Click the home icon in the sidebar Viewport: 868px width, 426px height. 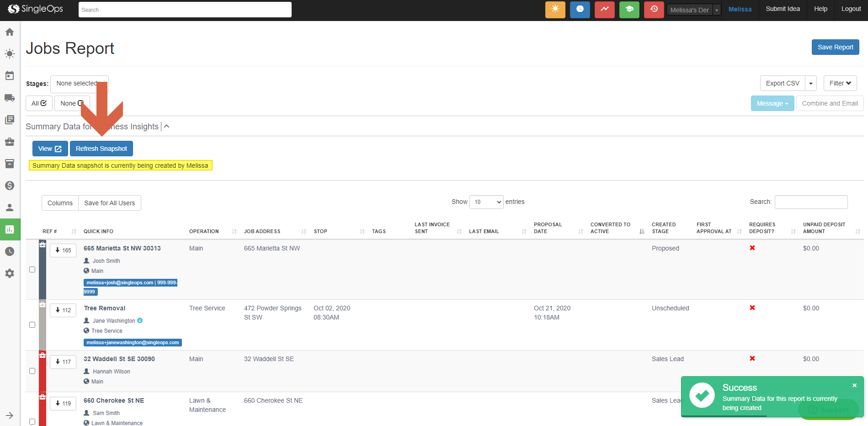[10, 32]
